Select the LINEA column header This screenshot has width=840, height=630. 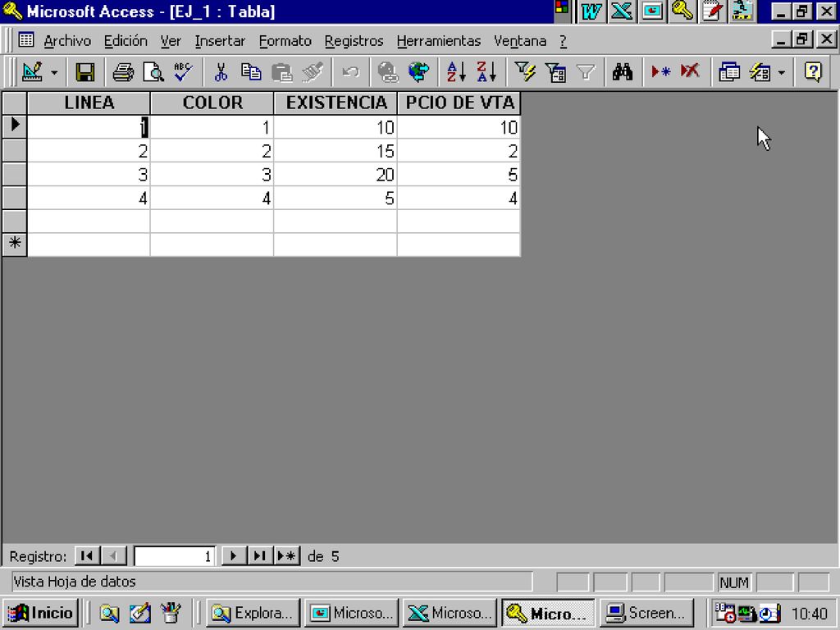coord(89,103)
